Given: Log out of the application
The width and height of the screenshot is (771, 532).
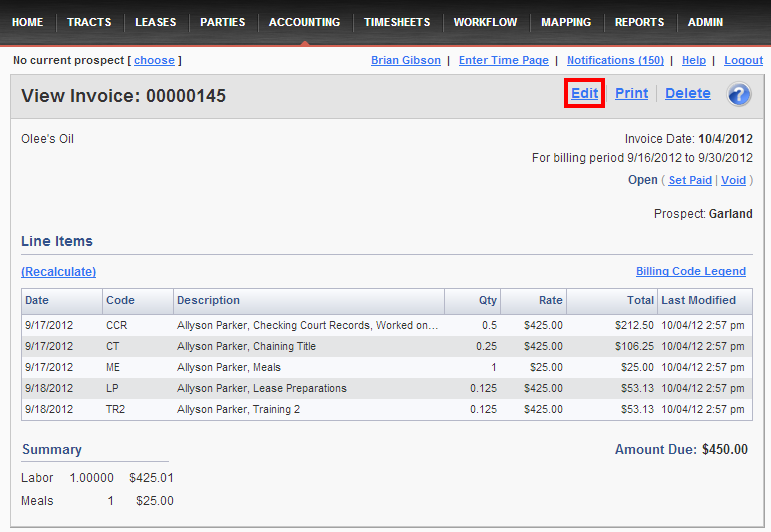Looking at the screenshot, I should pos(743,60).
